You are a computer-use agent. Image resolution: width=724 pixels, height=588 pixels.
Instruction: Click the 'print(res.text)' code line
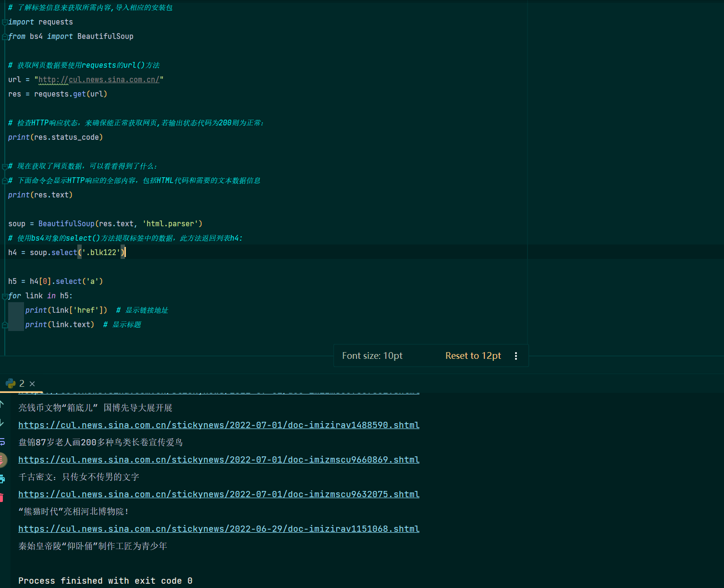tap(40, 195)
